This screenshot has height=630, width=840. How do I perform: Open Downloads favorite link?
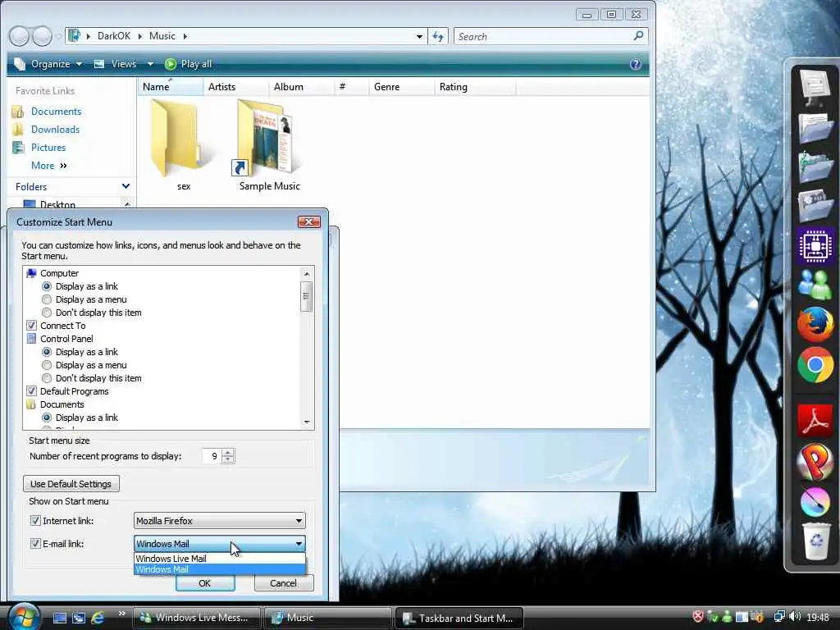[55, 130]
